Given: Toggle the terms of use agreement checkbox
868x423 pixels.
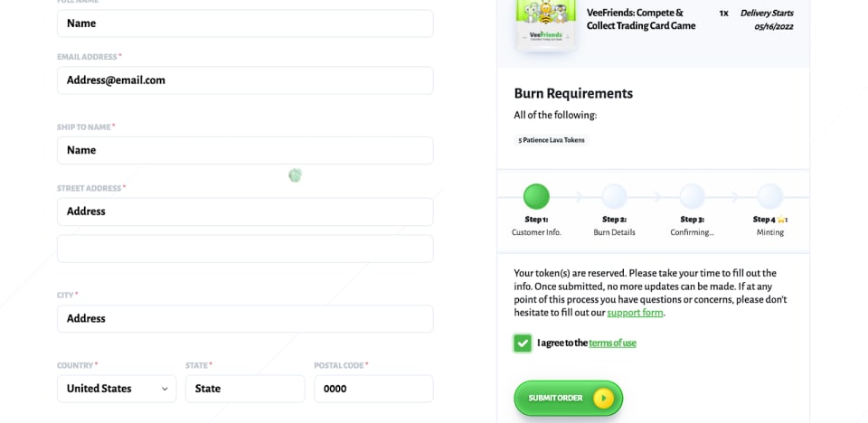Looking at the screenshot, I should click(523, 343).
